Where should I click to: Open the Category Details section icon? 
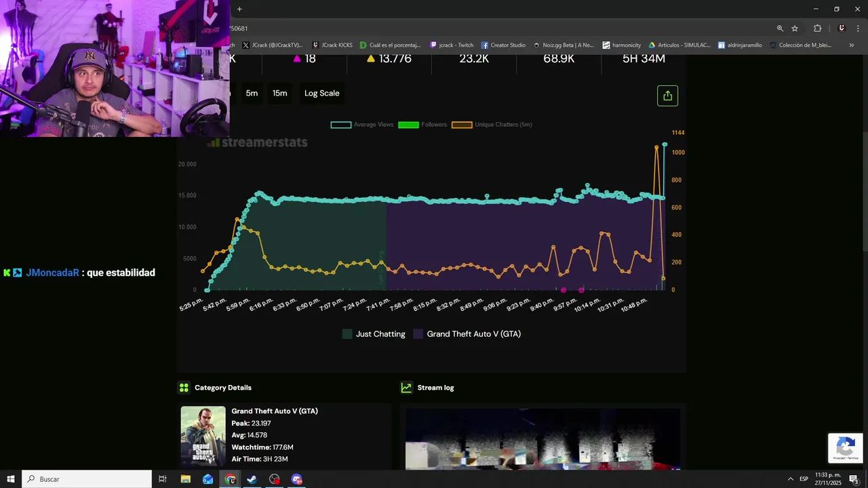coord(184,388)
